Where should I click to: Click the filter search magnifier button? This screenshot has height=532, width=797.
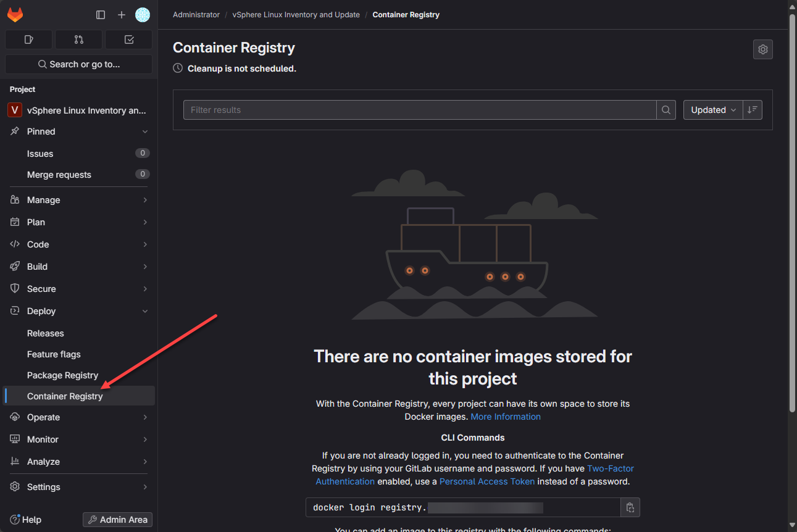(666, 110)
